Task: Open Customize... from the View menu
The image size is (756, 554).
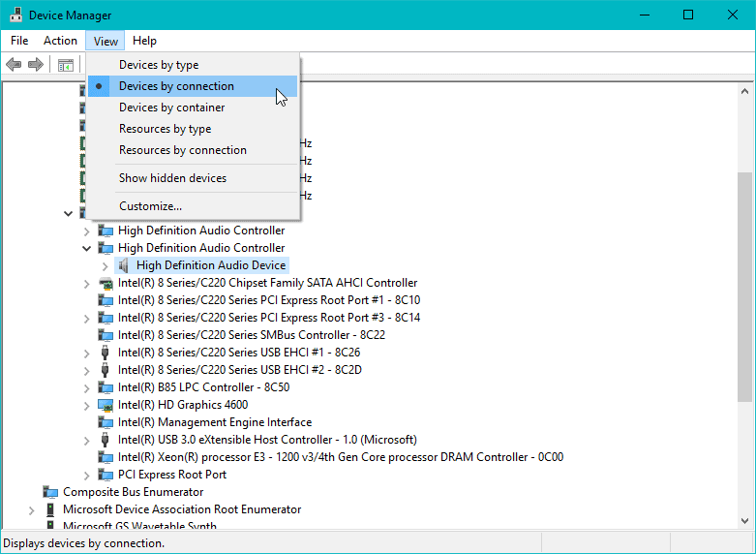Action: (193, 206)
